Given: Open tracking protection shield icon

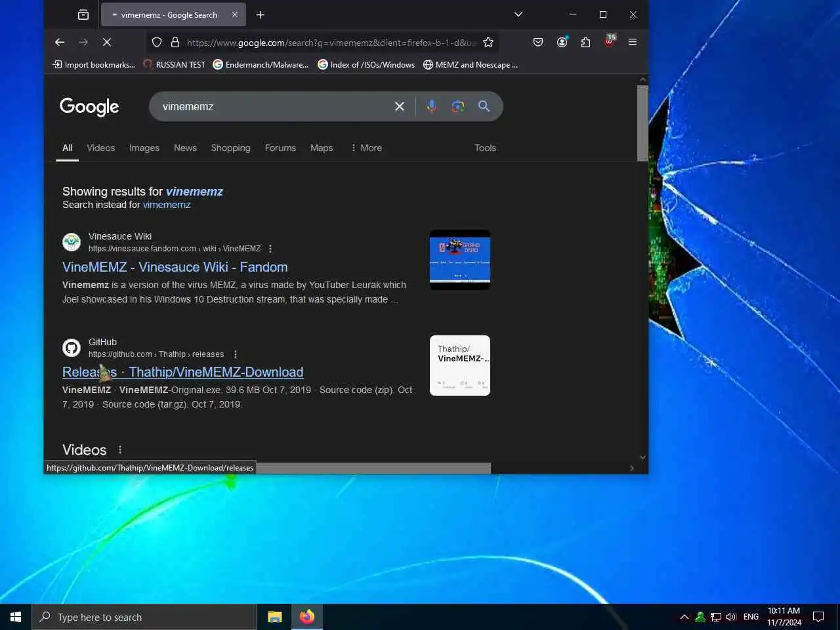Looking at the screenshot, I should click(x=157, y=42).
